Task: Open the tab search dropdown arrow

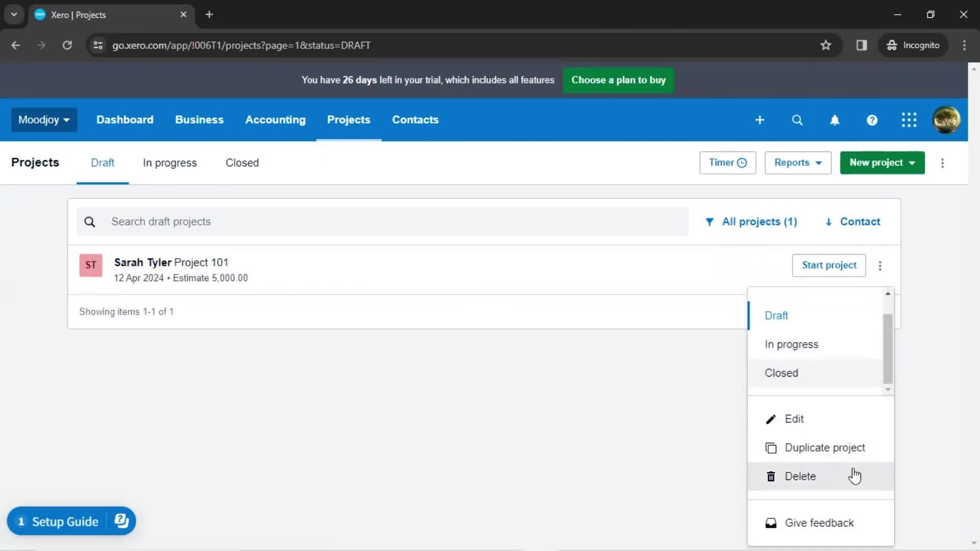Action: tap(14, 15)
